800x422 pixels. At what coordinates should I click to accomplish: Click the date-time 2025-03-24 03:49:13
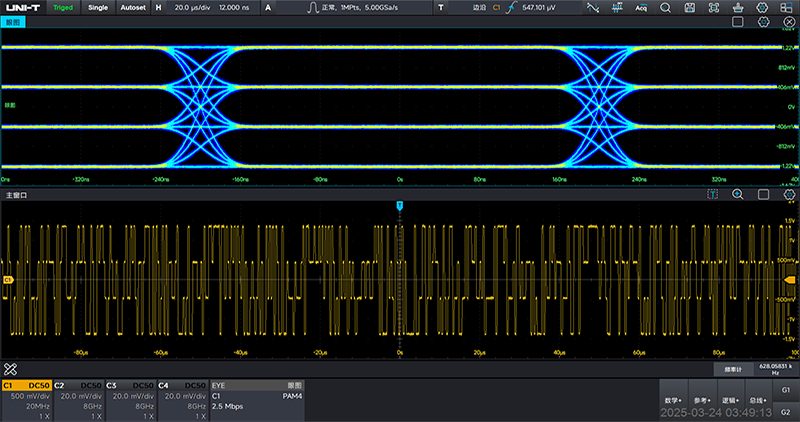716,412
